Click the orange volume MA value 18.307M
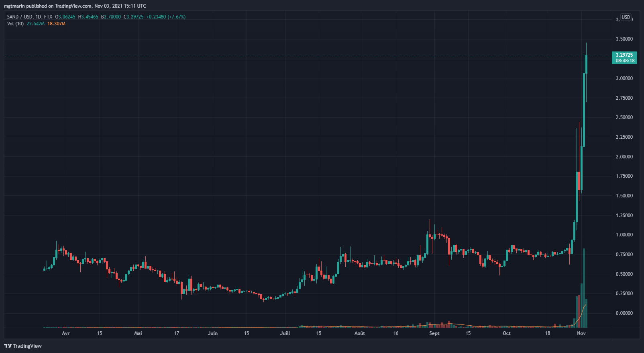Screen dimensions: 644x353 pyautogui.click(x=56, y=24)
